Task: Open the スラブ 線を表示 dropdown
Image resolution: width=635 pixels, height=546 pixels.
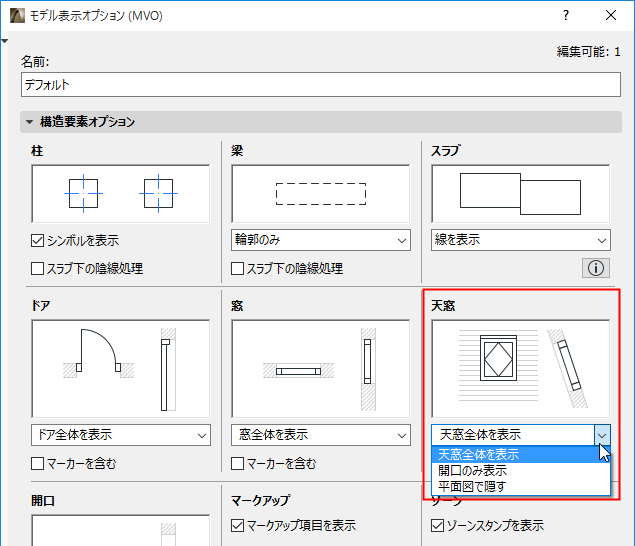Action: [x=521, y=240]
